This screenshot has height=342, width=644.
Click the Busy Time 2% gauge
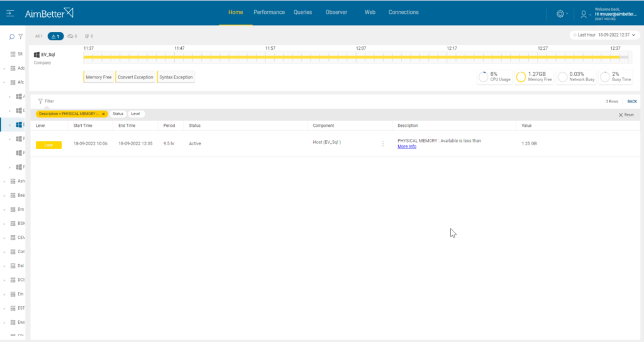pyautogui.click(x=615, y=77)
